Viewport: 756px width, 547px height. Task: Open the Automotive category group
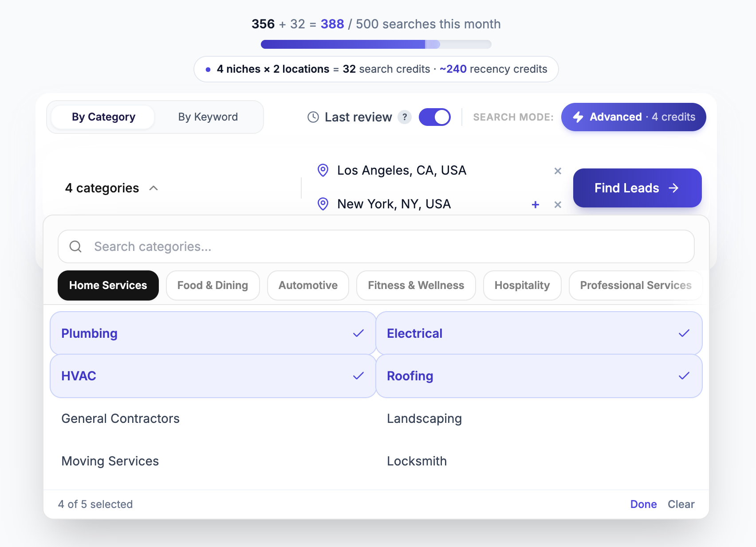tap(308, 285)
